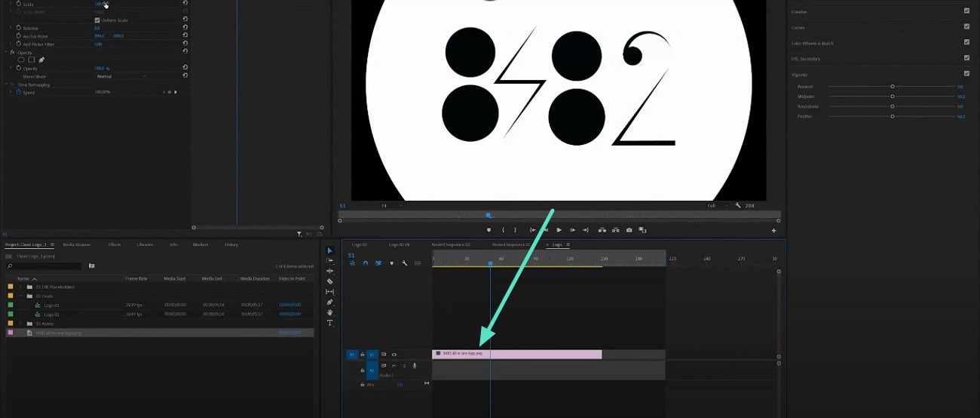The height and width of the screenshot is (418, 980).
Task: Select the Razor tool
Action: click(x=329, y=281)
